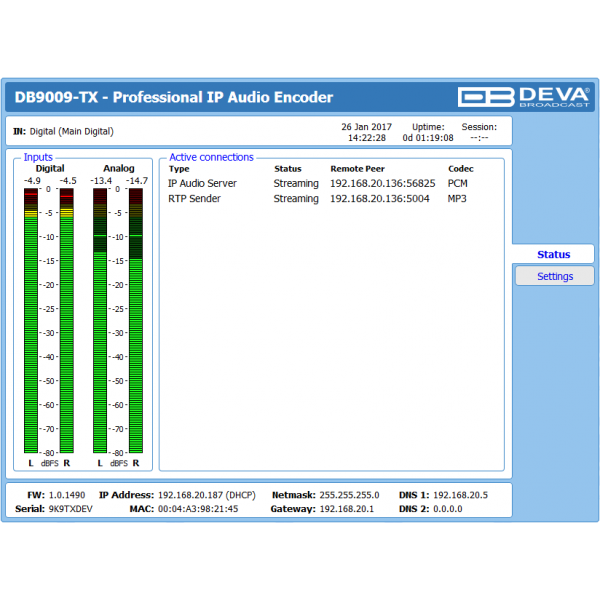Screen dimensions: 600x600
Task: Click the serial number 9K9TXDEV
Action: 70,509
